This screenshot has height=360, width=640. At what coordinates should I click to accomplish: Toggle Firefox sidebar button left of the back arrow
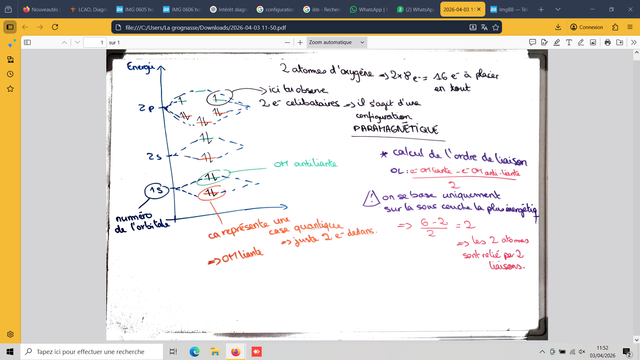pyautogui.click(x=10, y=27)
